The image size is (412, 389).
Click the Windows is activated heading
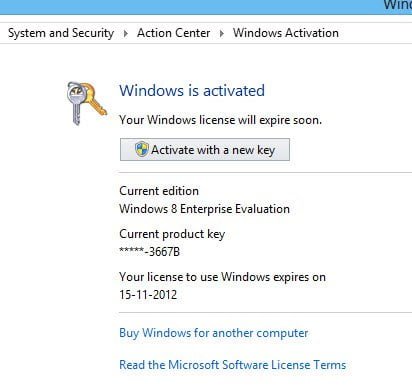(x=192, y=91)
